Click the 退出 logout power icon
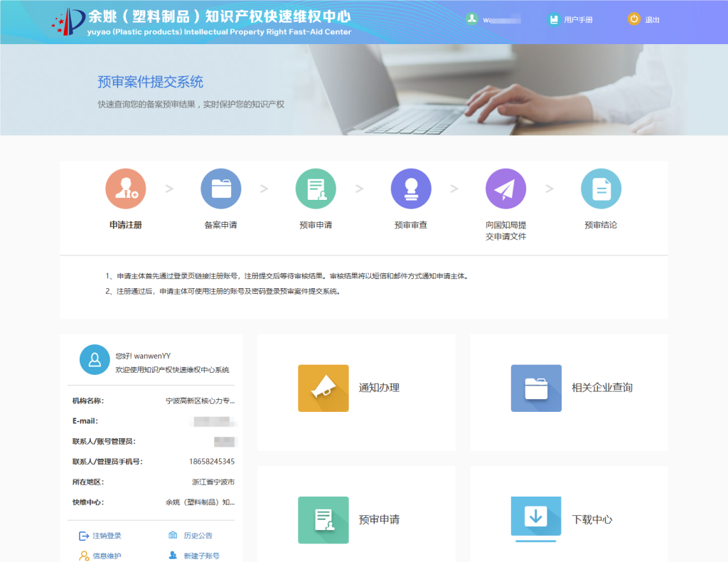This screenshot has height=562, width=728. pyautogui.click(x=634, y=19)
